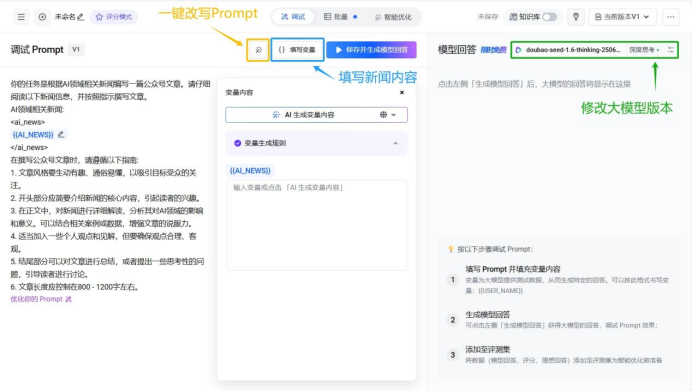Edit the 未命名 title pencil icon

(80, 17)
